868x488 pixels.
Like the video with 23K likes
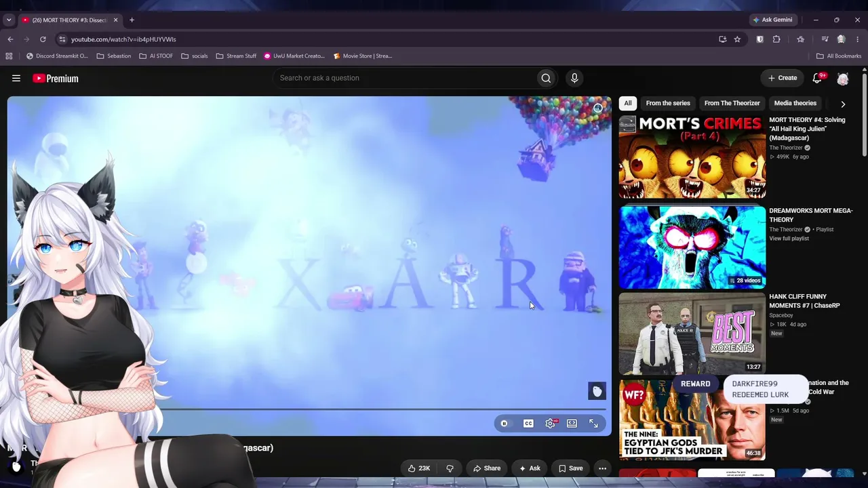click(418, 468)
